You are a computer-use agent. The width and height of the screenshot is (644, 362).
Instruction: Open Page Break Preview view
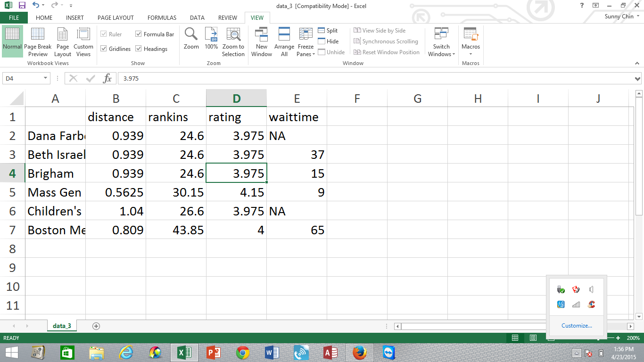click(38, 41)
